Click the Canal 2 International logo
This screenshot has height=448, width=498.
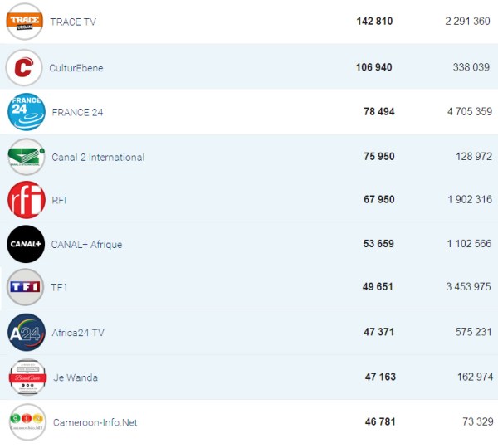click(26, 157)
